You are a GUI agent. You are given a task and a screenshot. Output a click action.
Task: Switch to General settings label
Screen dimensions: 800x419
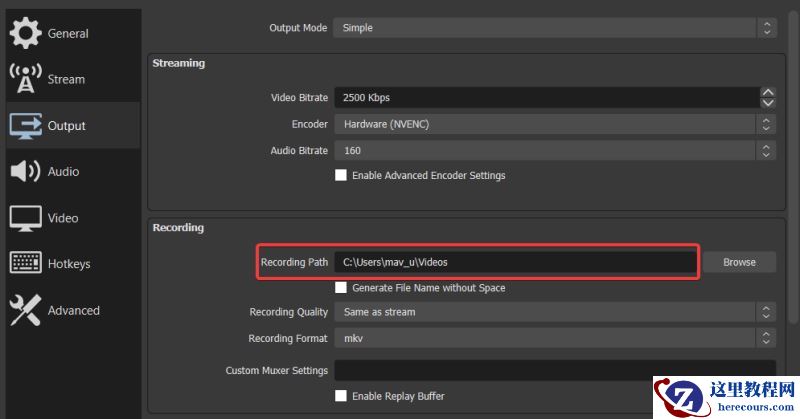[x=68, y=34]
